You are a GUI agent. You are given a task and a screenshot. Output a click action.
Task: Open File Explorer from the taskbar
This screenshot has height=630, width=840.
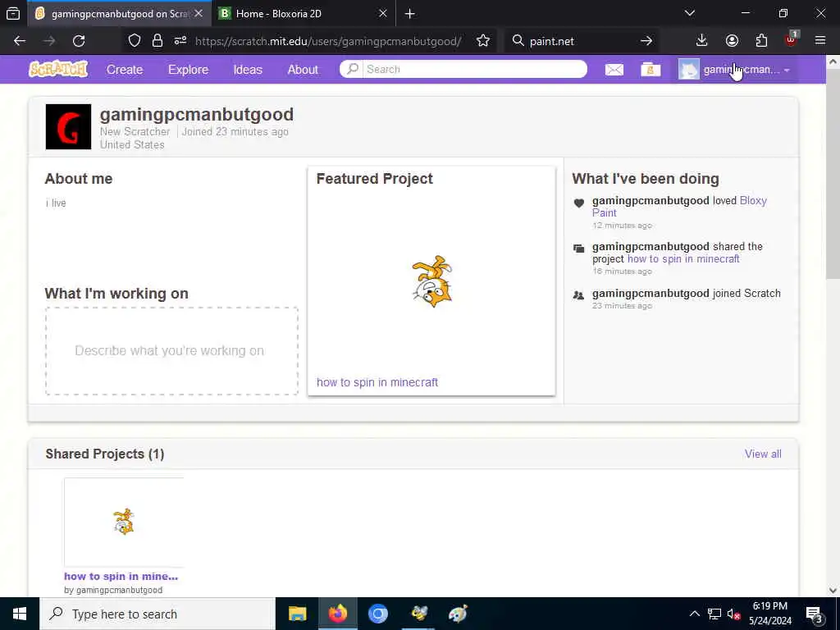tap(297, 614)
